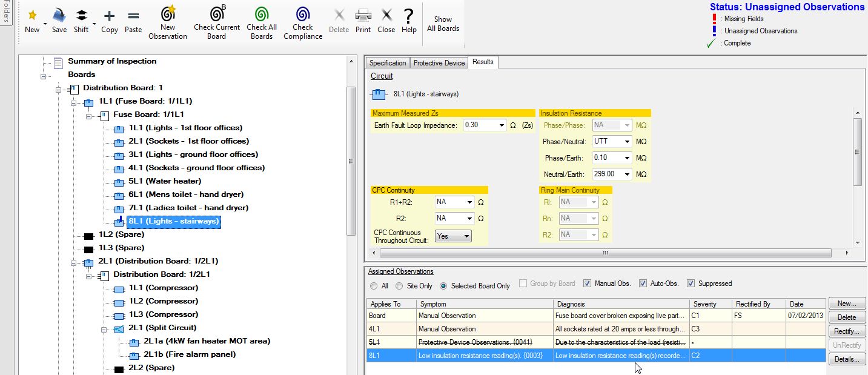
Task: Select the Fuse board cover broken observation row
Action: (597, 316)
